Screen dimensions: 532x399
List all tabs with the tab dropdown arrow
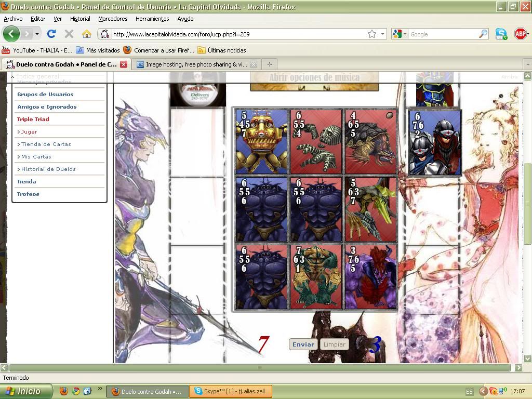[528, 64]
